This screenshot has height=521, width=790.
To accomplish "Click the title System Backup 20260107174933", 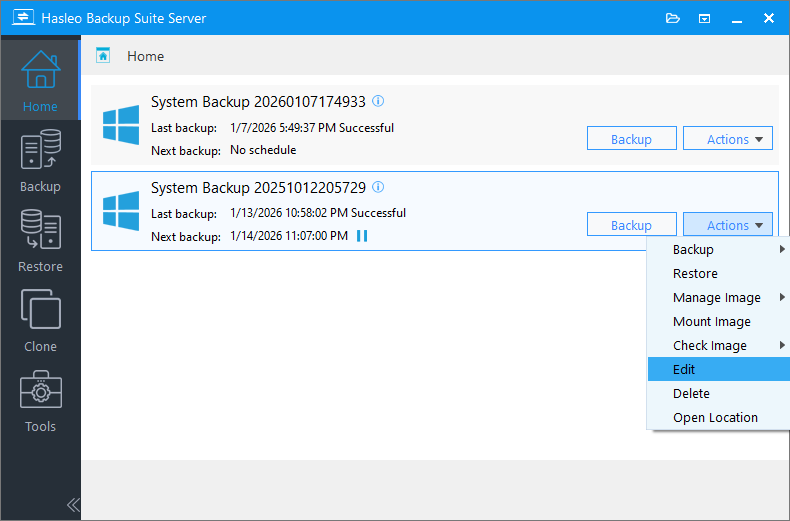I will click(258, 102).
